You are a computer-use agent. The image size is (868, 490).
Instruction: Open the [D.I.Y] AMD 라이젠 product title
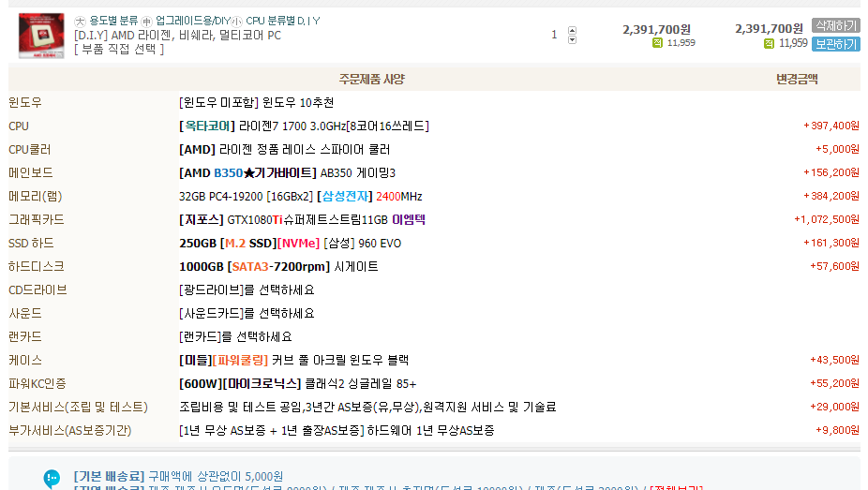[x=178, y=36]
